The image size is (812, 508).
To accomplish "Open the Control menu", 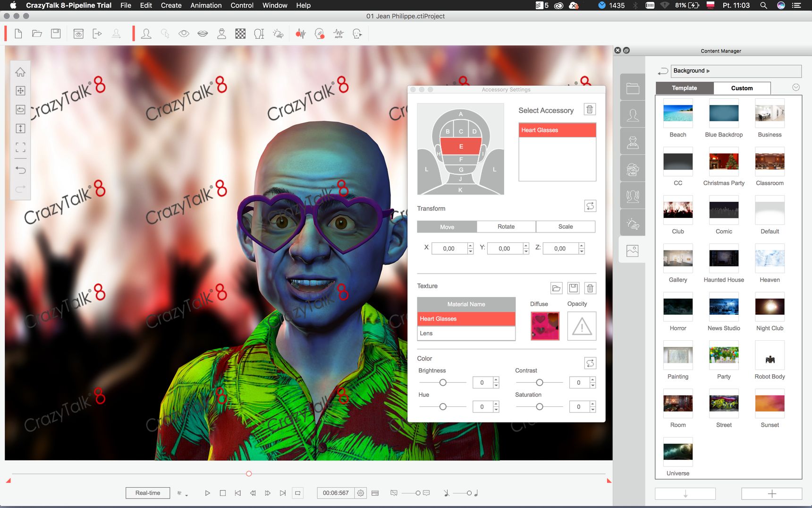I will 242,5.
